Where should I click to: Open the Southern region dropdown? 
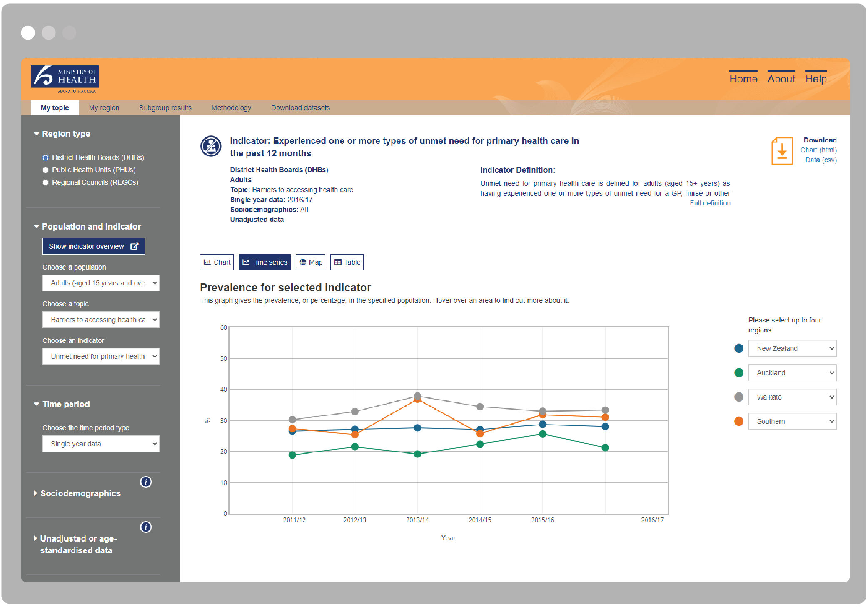pos(792,421)
